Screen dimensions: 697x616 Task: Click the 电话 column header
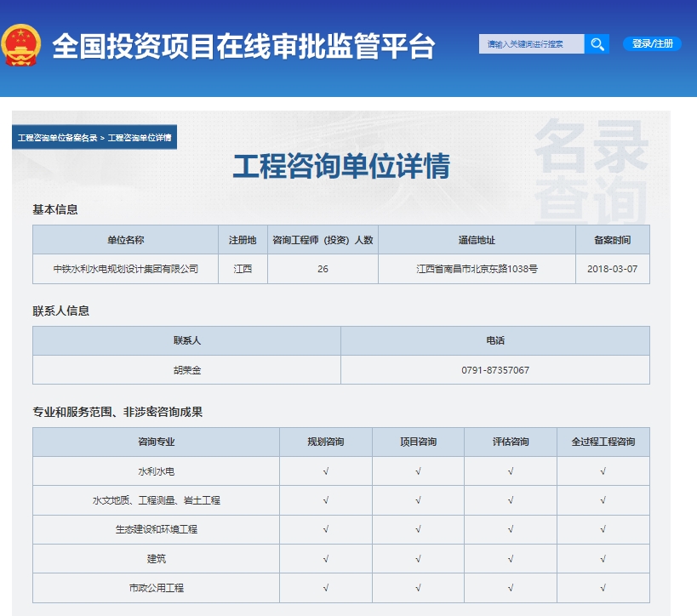(495, 341)
